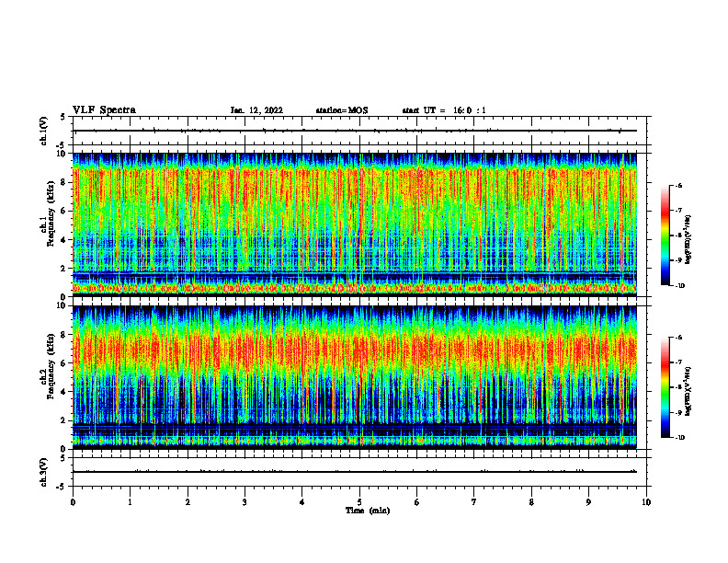Click the date "Jan. 12, 2022"
Screen dimensions: 728x563
pyautogui.click(x=256, y=110)
